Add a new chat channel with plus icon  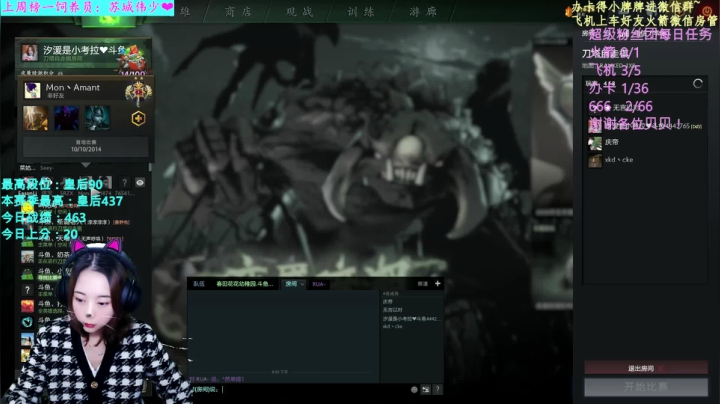pos(438,284)
